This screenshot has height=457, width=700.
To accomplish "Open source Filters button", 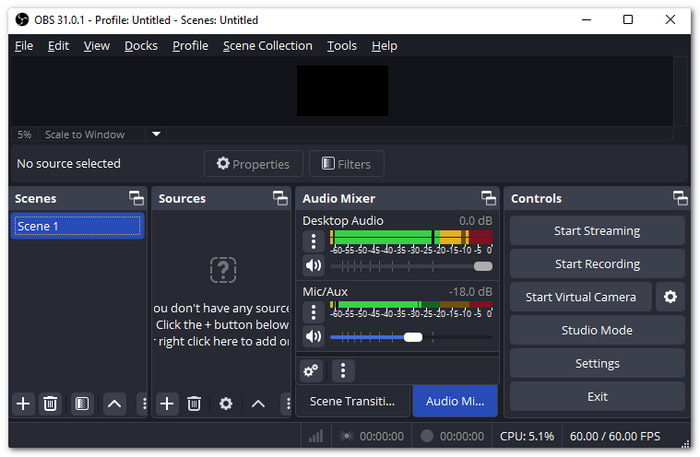I will pos(346,164).
